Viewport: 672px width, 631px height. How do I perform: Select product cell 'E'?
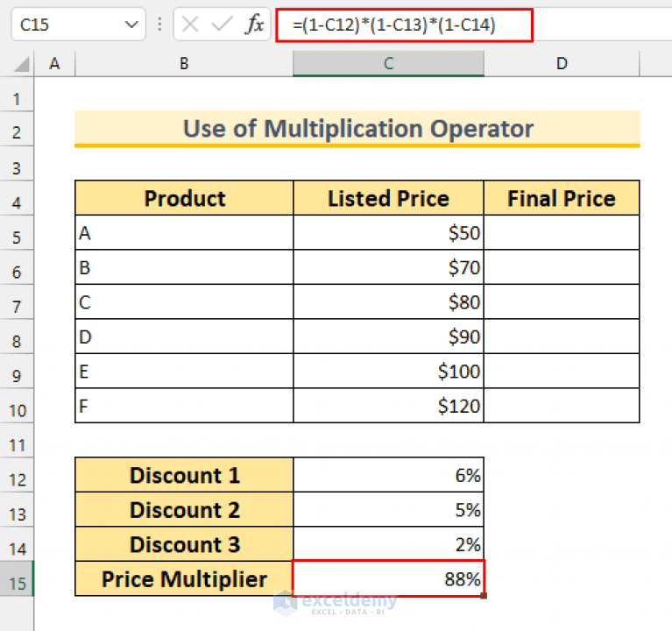[184, 372]
